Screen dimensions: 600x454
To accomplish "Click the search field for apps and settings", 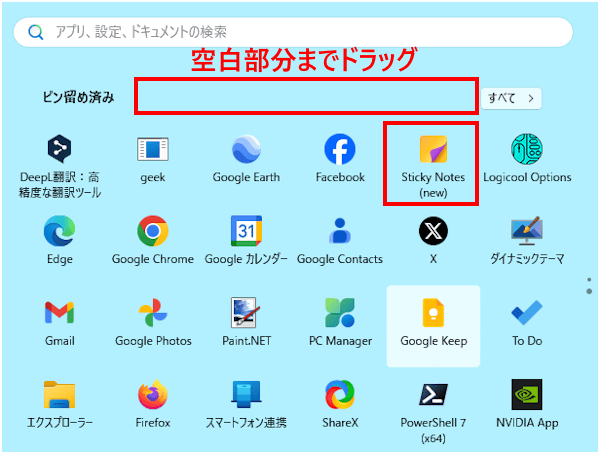I will coord(293,32).
